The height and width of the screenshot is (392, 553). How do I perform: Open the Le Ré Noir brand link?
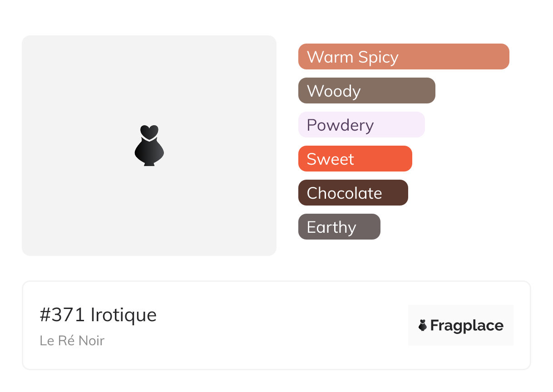[72, 340]
